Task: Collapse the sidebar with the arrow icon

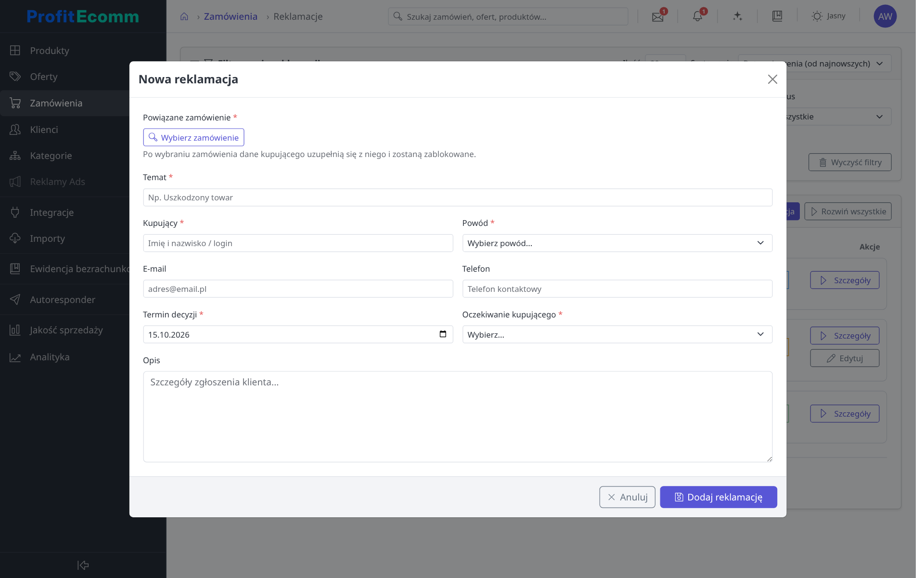Action: (83, 565)
